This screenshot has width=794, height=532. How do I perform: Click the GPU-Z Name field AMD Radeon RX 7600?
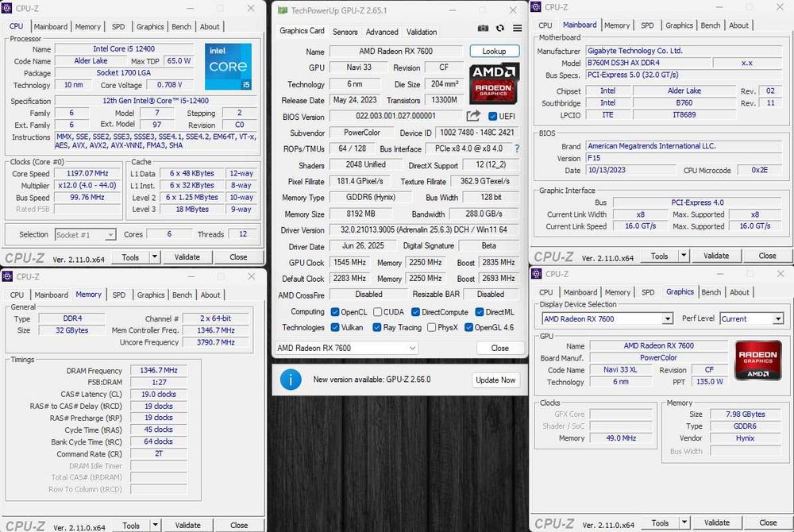pos(396,51)
